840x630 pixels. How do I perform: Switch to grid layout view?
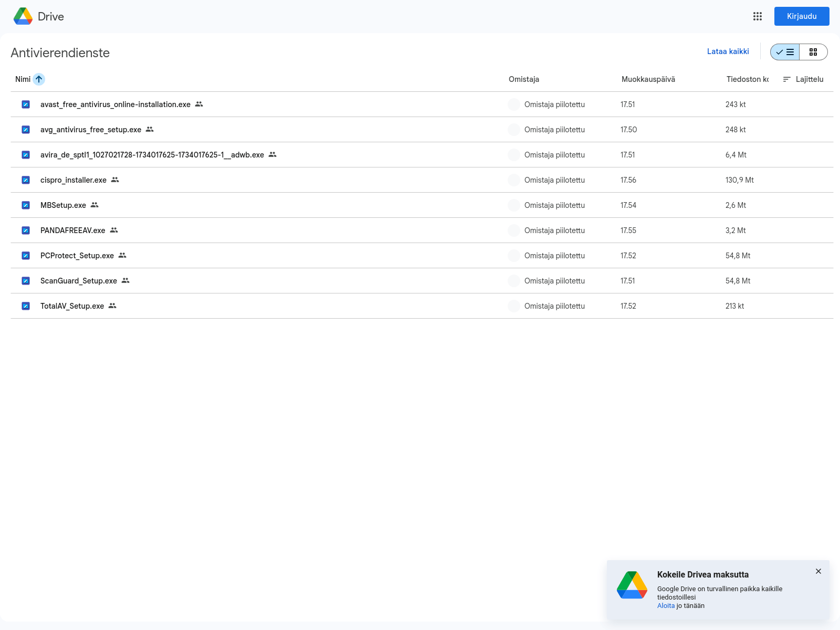click(813, 52)
